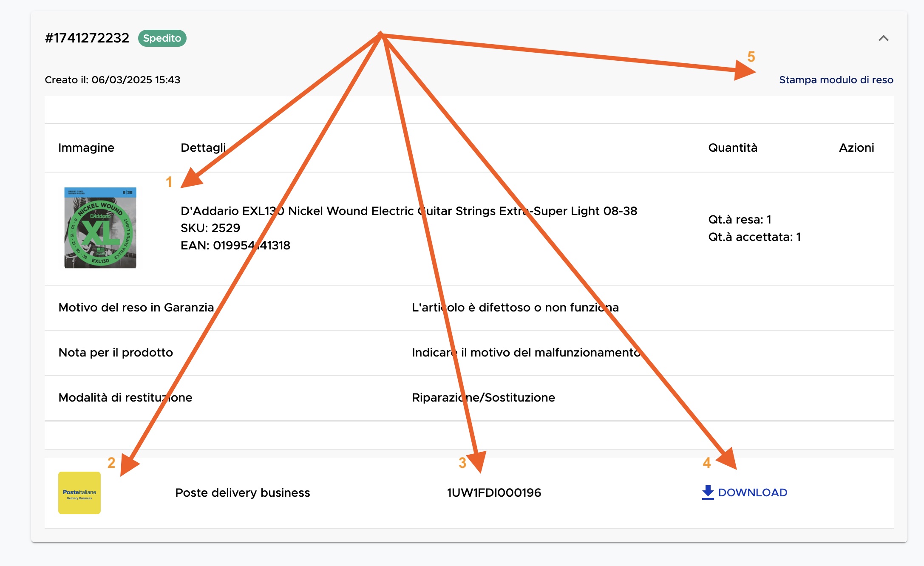Click the Spedito status badge
This screenshot has width=924, height=566.
162,38
